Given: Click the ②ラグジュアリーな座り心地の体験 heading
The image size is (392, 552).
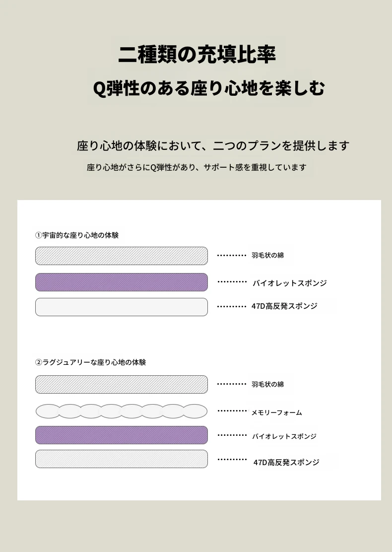Looking at the screenshot, I should 90,362.
